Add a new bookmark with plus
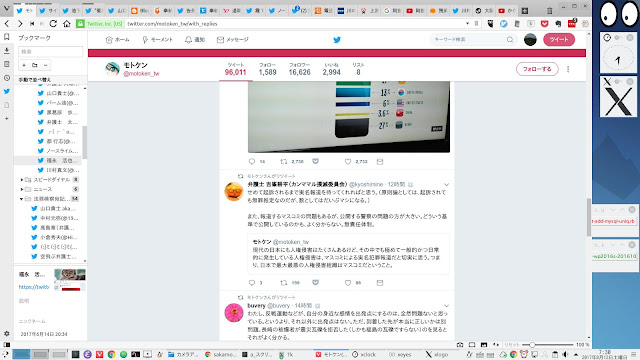This screenshot has height=360, width=640. 24,65
